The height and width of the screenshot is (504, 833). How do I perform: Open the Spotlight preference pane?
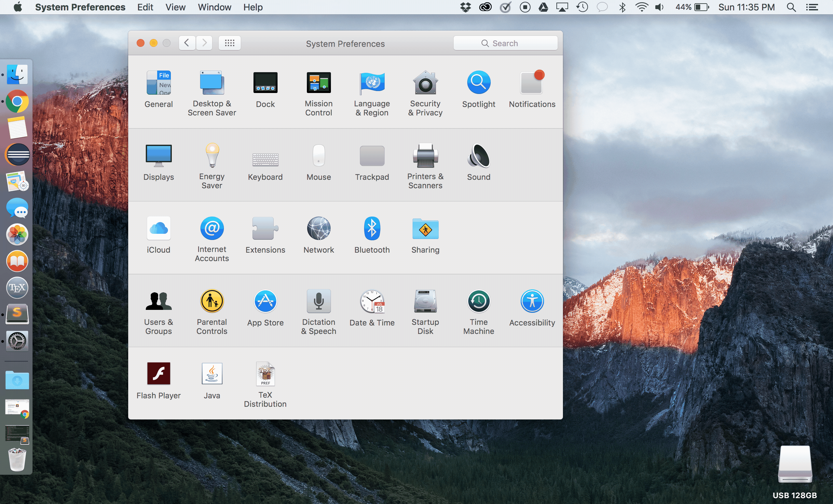(x=479, y=89)
